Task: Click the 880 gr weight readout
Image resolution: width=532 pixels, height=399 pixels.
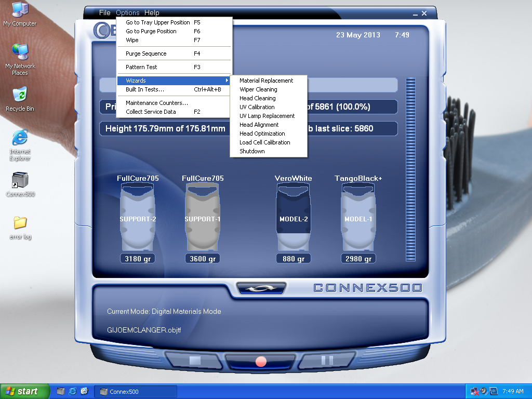Action: tap(294, 259)
